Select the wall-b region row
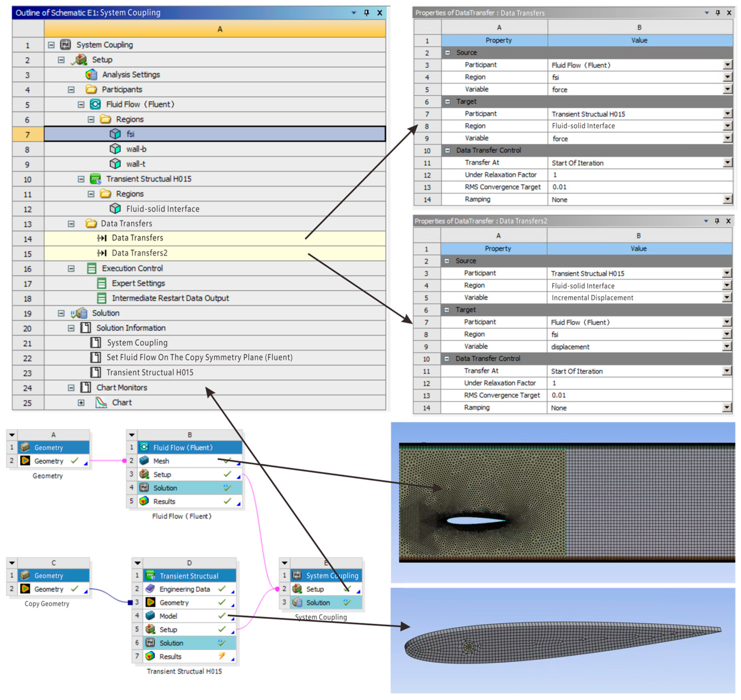741x700 pixels. (x=136, y=149)
